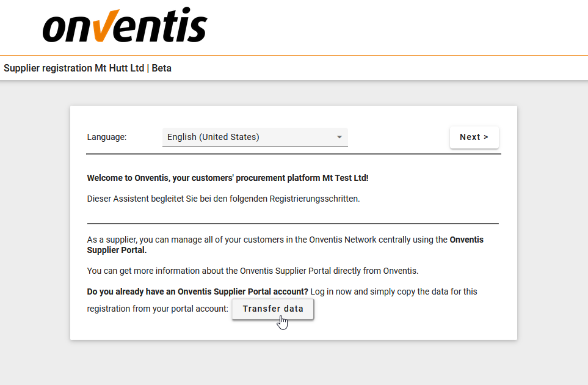Click the bold supplier account question text
Image resolution: width=588 pixels, height=385 pixels.
(x=196, y=291)
